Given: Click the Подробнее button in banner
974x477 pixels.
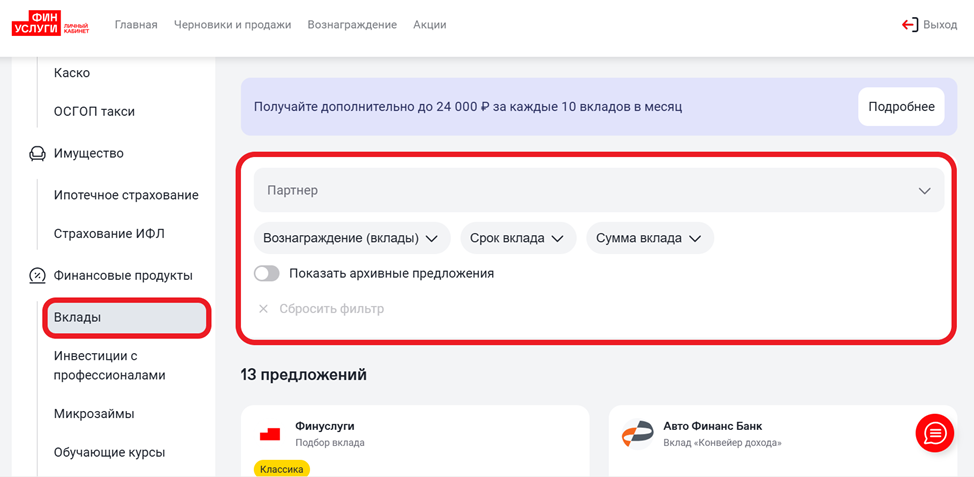Looking at the screenshot, I should click(900, 107).
